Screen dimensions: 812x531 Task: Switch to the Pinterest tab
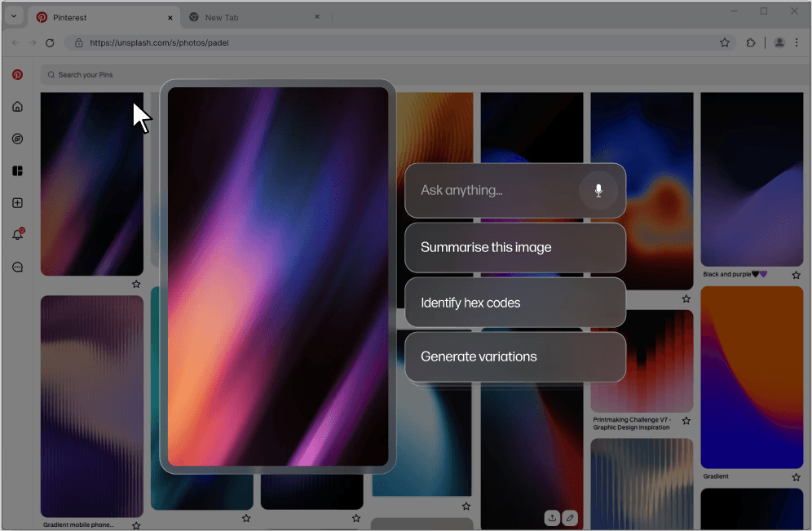tap(104, 18)
